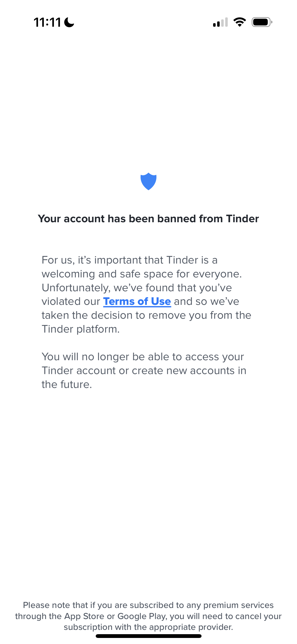
Task: Tap 'the future.' text line
Action: [67, 384]
